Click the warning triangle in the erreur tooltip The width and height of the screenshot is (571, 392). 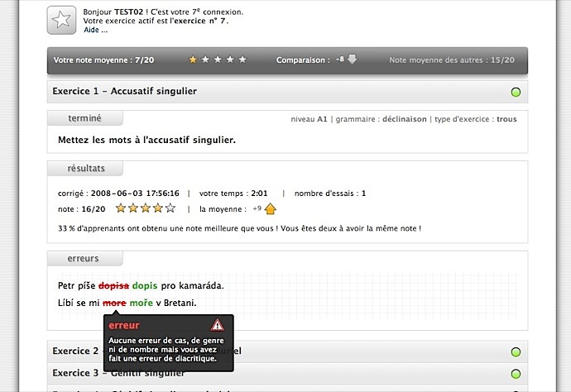click(x=218, y=325)
